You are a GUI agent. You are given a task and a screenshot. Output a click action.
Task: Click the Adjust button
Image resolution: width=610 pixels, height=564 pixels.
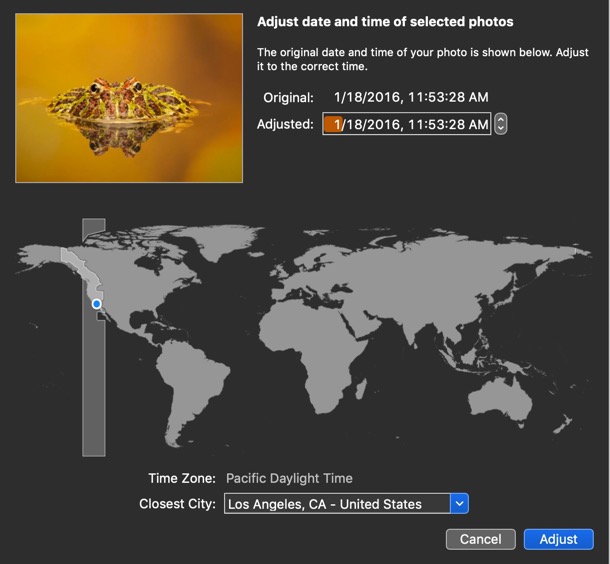[x=558, y=539]
